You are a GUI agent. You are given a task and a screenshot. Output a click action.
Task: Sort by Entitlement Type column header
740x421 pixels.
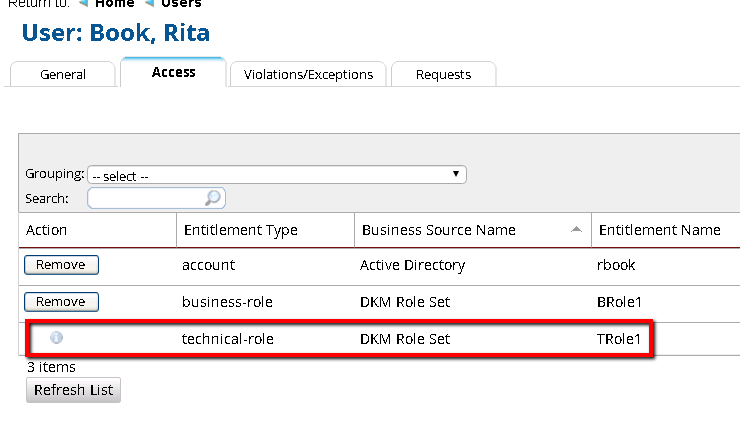pyautogui.click(x=240, y=230)
